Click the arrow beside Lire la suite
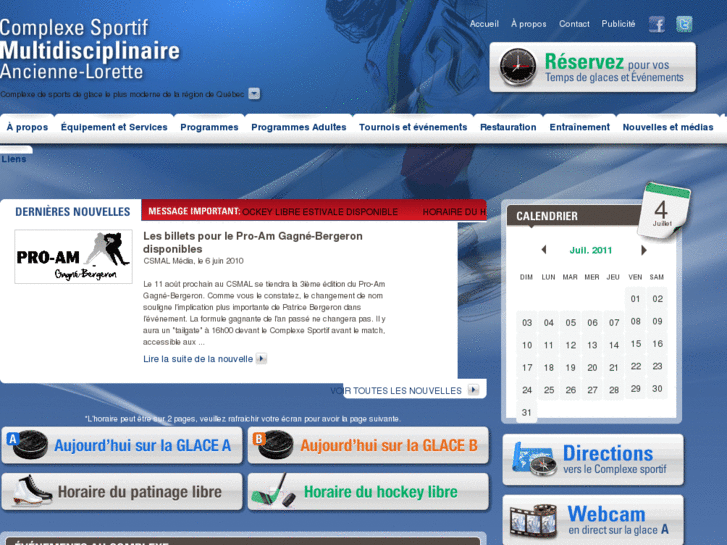 point(261,359)
